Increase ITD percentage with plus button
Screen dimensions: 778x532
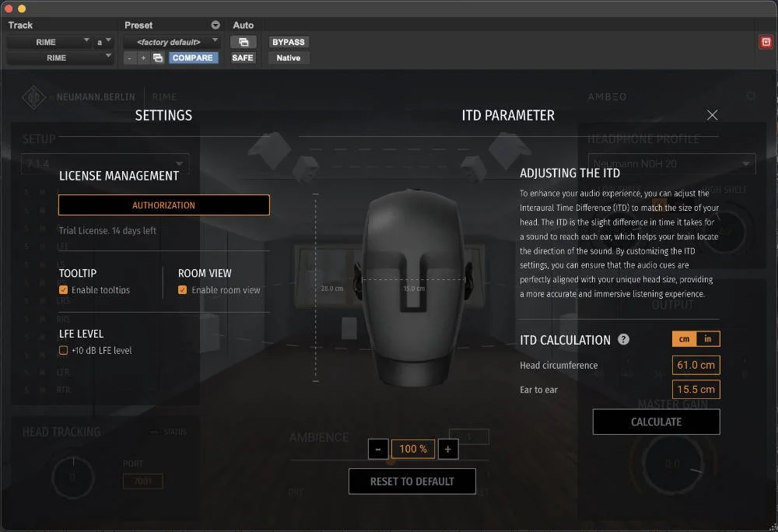(x=448, y=450)
